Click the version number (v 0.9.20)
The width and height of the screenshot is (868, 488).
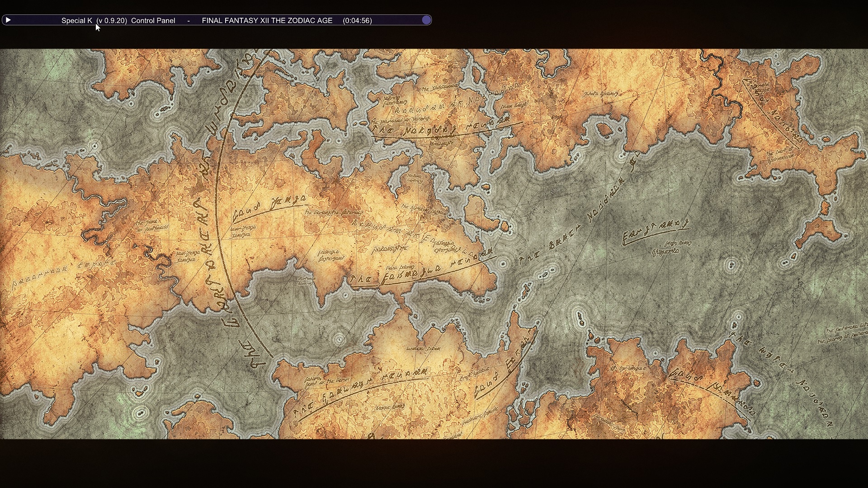[112, 20]
